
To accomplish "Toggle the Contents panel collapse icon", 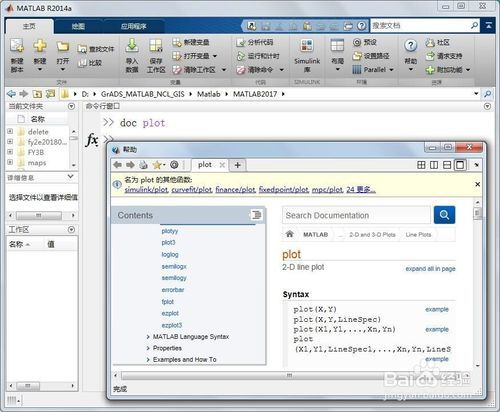I will click(x=256, y=215).
